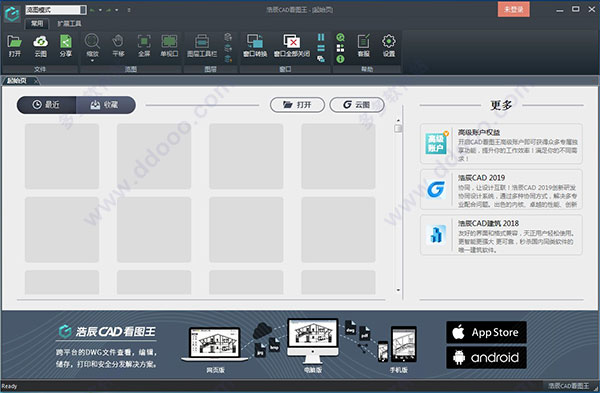Screen dimensions: 600x393
Task: Tile windows horizontally with the blue bars icon
Action: (x=321, y=48)
